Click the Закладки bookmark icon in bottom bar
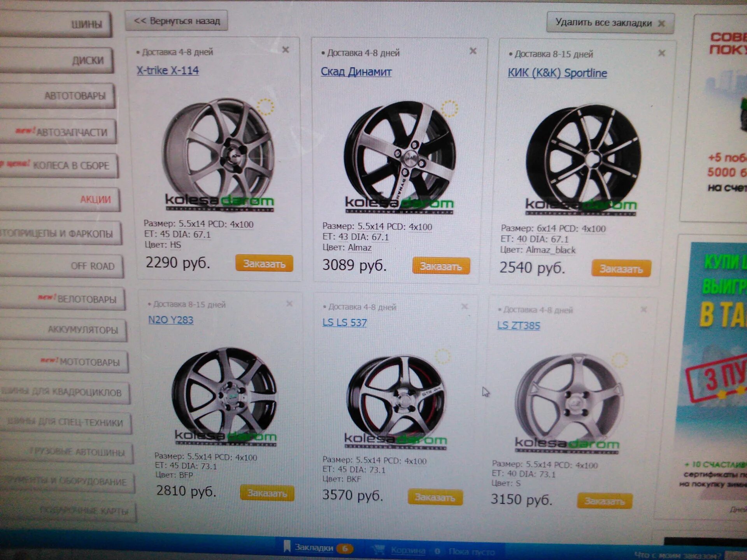Viewport: 747px width, 560px height. (287, 547)
